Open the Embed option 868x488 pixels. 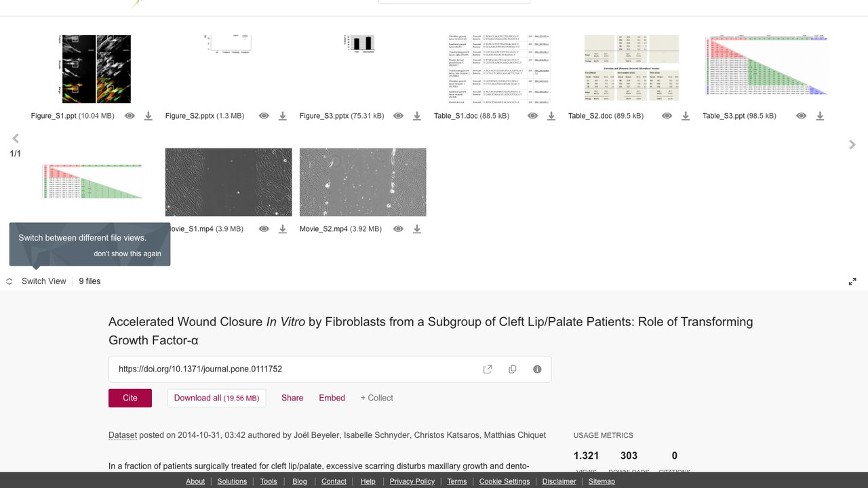[x=332, y=398]
